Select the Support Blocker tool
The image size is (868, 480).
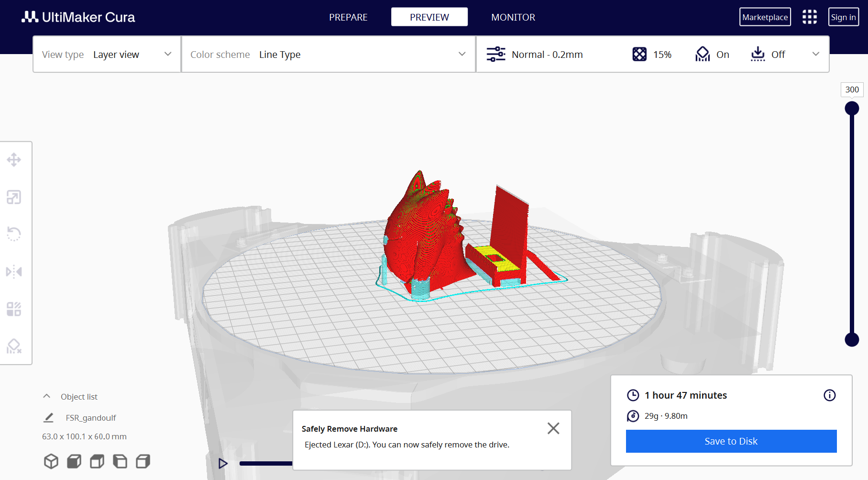[x=14, y=346]
